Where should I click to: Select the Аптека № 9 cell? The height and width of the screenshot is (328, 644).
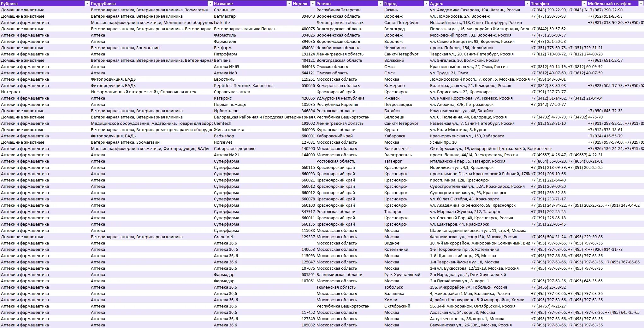(252, 73)
